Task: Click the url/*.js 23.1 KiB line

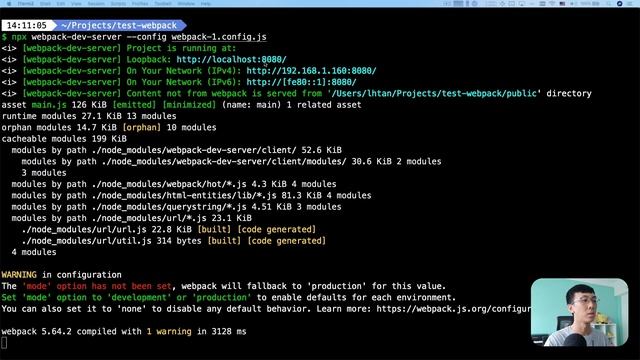Action: click(131, 218)
